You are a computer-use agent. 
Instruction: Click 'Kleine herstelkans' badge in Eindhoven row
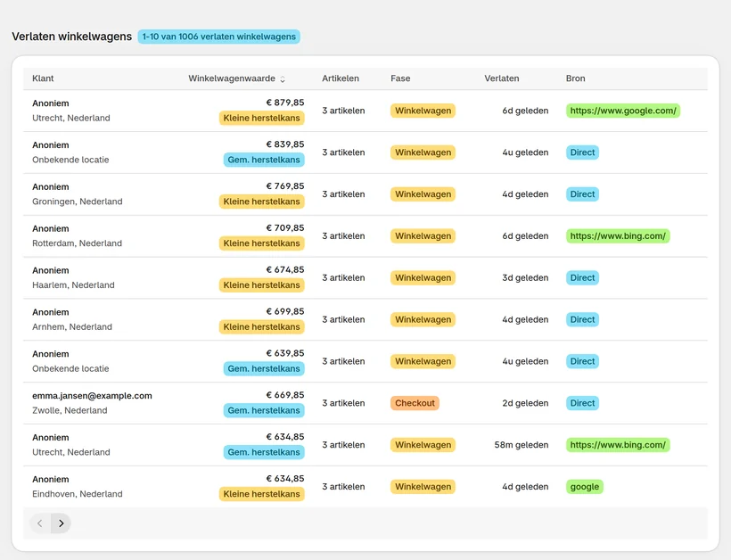261,494
